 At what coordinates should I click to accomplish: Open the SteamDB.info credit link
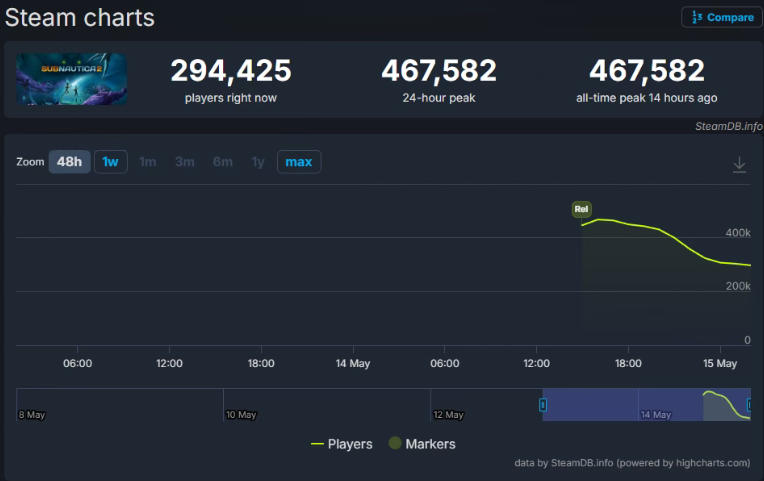coord(728,126)
